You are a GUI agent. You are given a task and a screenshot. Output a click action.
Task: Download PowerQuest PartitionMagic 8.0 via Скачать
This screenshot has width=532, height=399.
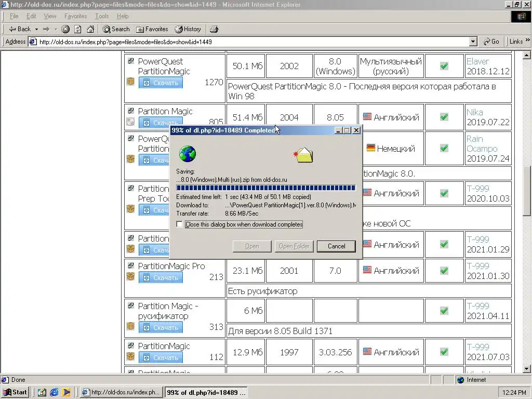161,83
